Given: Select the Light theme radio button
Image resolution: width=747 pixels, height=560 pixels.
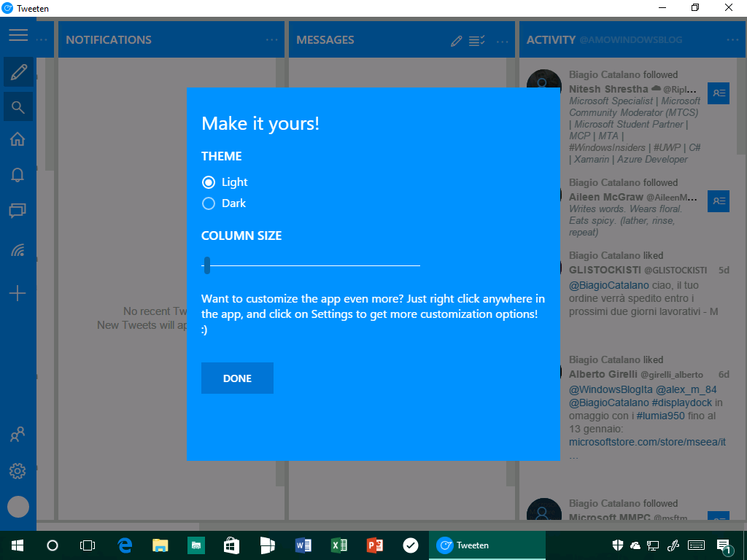Looking at the screenshot, I should point(209,182).
